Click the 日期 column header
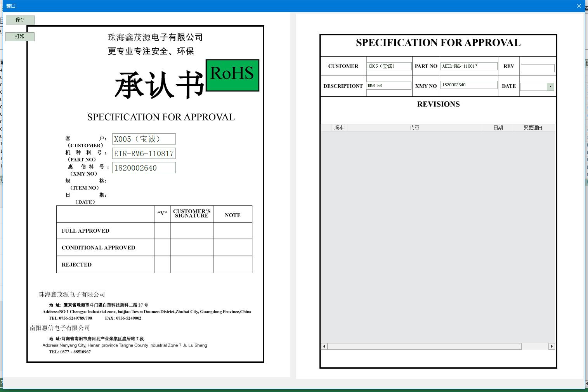Screen dimensions: 588x392 (498, 128)
